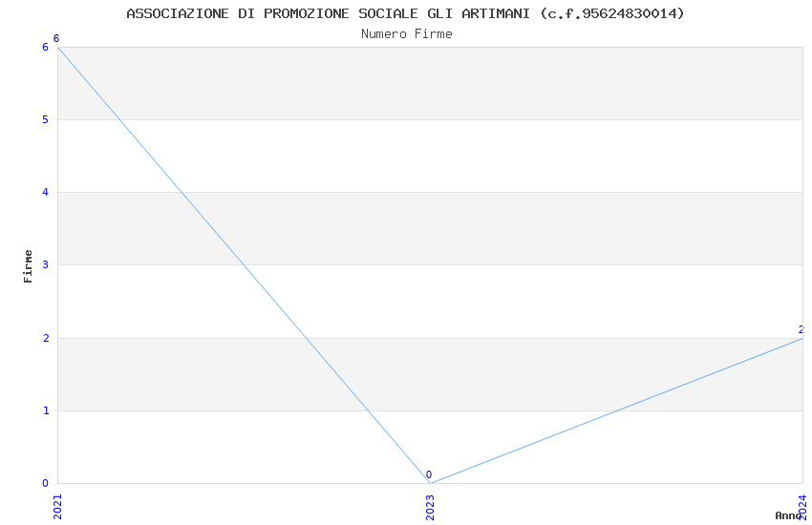Click the y-axis tick value 3
Viewport: 812px width, 525px height.
point(46,264)
